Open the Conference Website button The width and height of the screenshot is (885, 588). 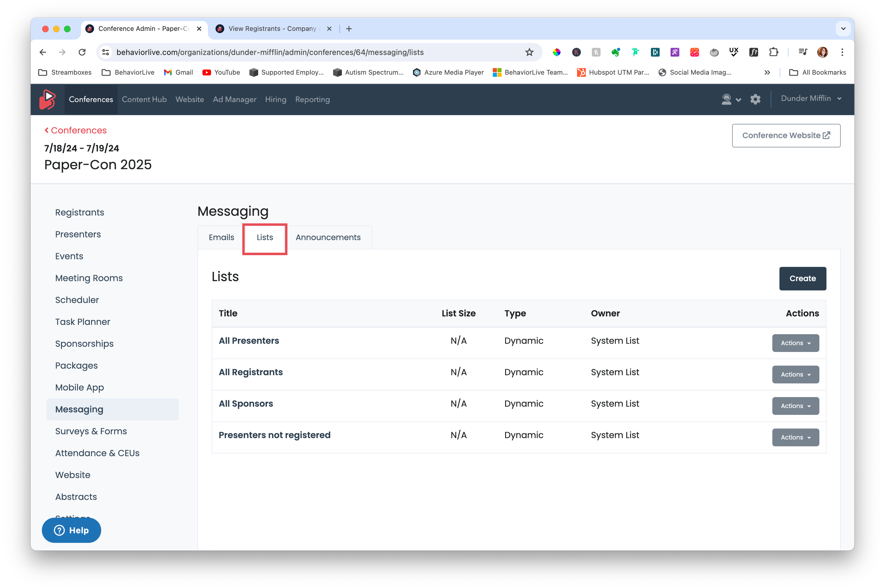786,135
